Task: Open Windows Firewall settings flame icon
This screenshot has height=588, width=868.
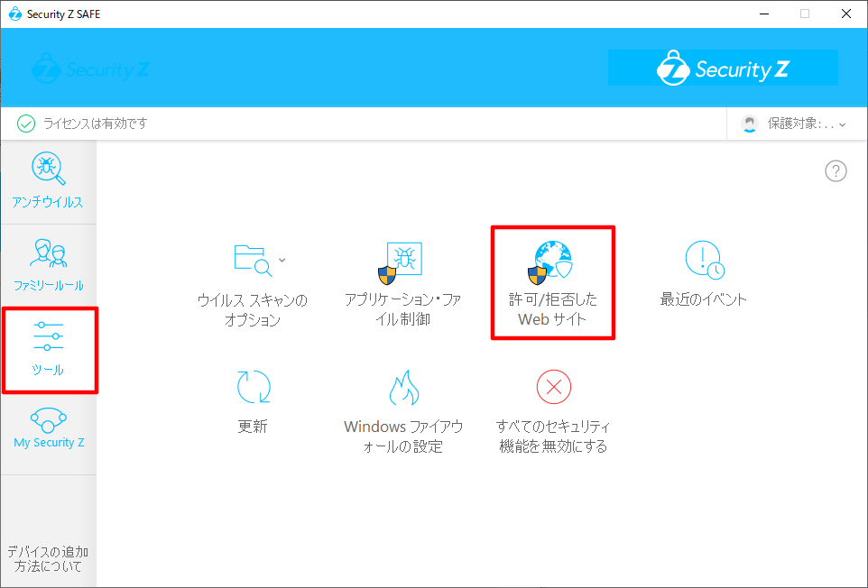Action: point(403,388)
